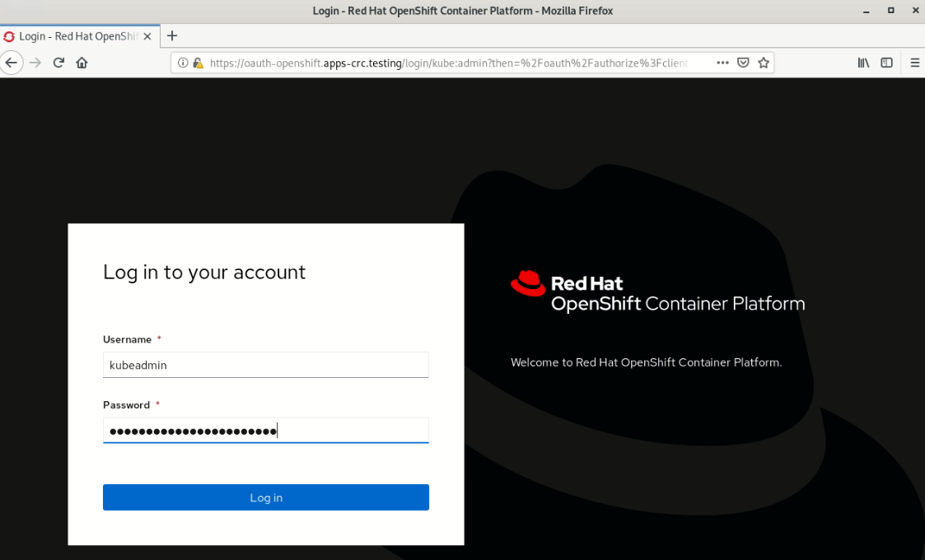The image size is (925, 560).
Task: Click the window title bar text
Action: [463, 11]
